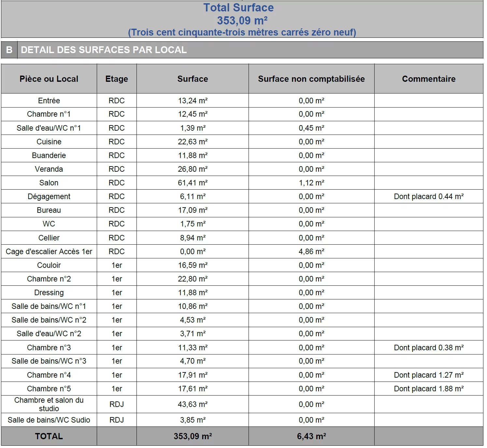Viewport: 487px width, 448px height.
Task: Click the '4,53 m²' surface value
Action: click(193, 320)
